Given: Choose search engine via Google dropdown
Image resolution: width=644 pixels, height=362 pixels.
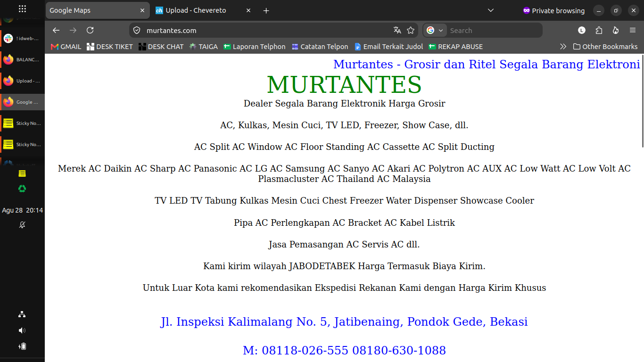Looking at the screenshot, I should point(435,30).
